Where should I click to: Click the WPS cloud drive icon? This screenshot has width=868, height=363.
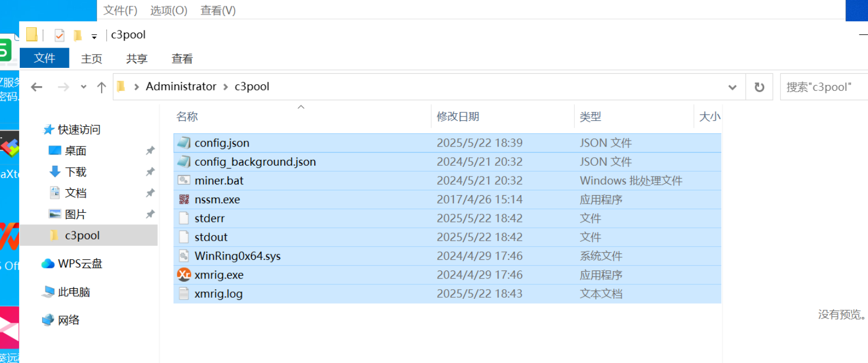click(x=48, y=264)
